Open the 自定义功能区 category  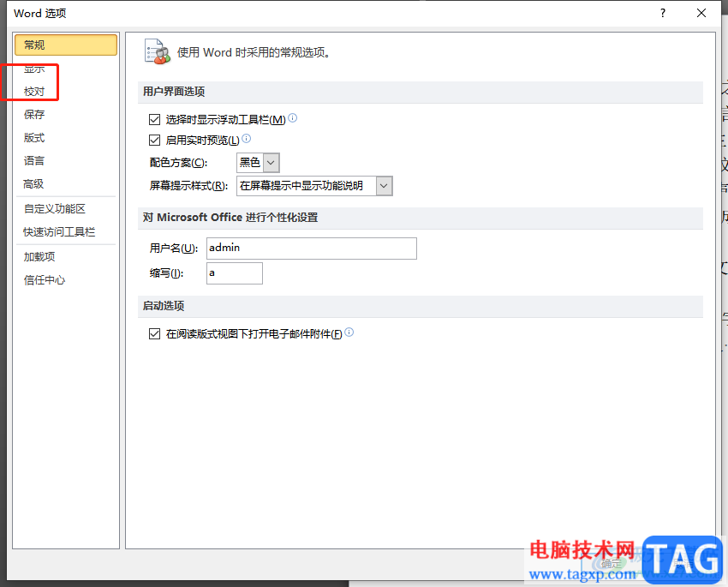coord(55,209)
